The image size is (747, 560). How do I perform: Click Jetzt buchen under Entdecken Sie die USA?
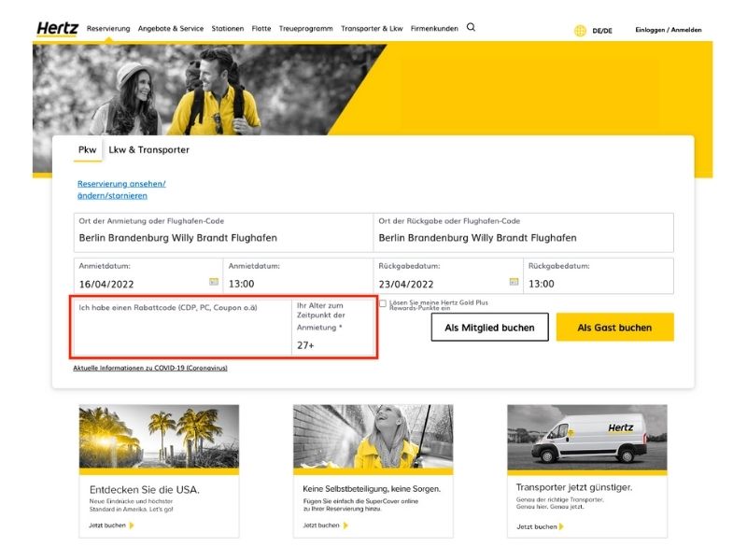point(107,525)
